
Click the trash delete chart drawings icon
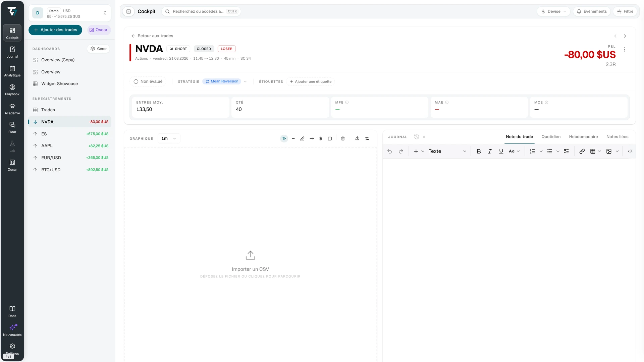(x=343, y=138)
